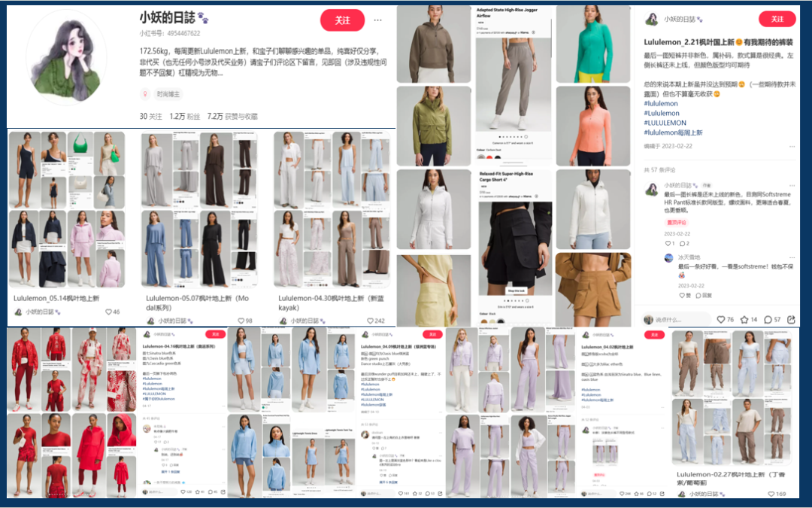This screenshot has height=508, width=812.
Task: Open the Lululemon-04.30枫叶地上新 kayak note title
Action: 331,303
